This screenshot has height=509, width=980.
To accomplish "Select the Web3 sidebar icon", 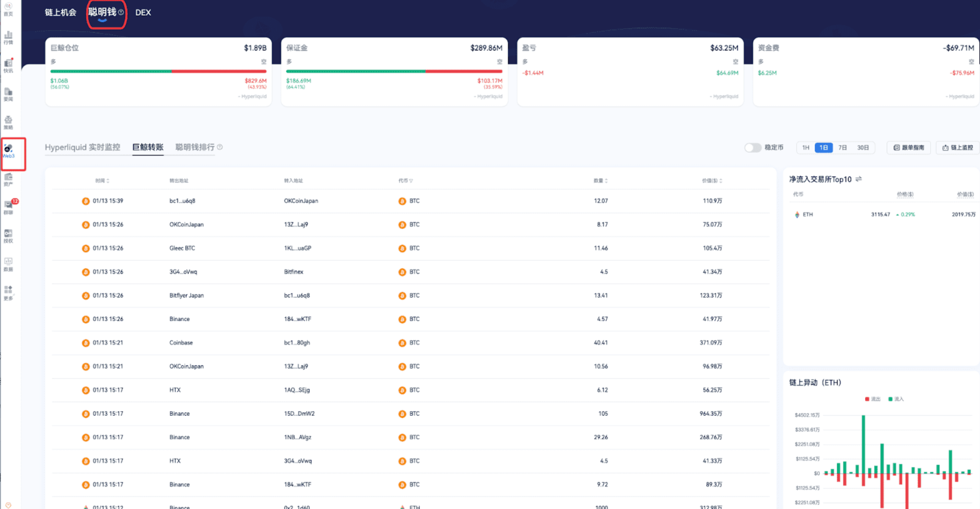I will tap(8, 151).
